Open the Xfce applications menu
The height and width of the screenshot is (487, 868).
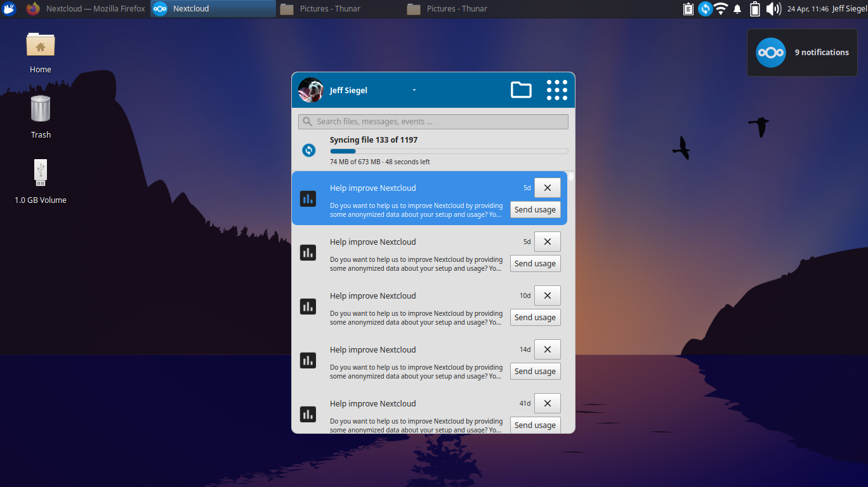tap(9, 9)
